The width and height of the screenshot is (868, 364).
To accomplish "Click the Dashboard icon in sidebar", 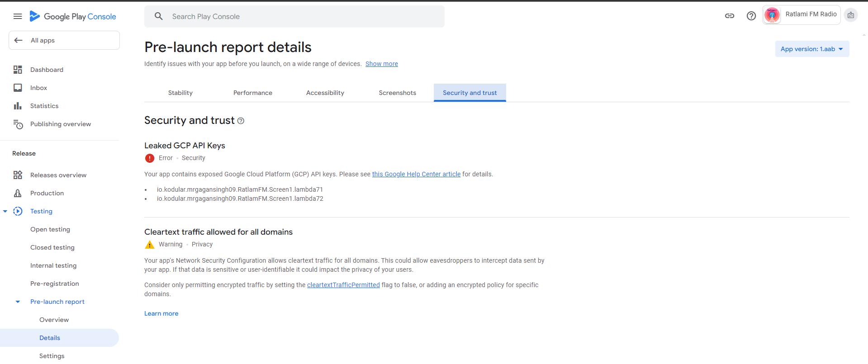I will click(x=18, y=70).
